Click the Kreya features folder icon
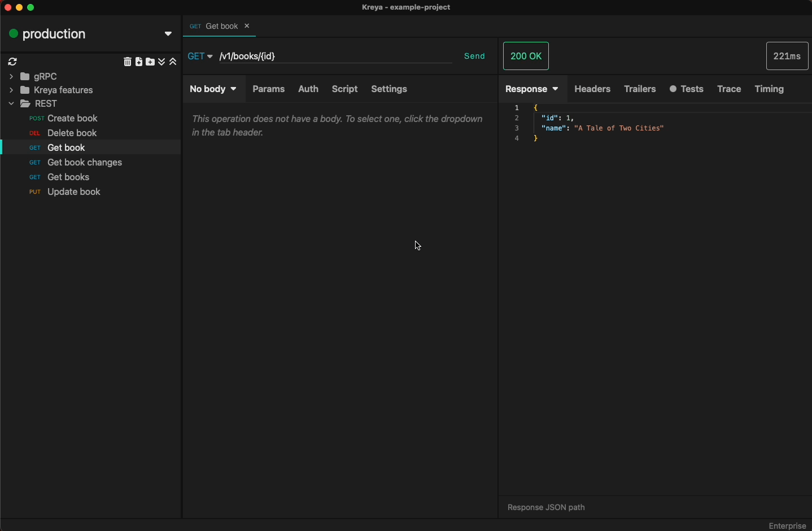Viewport: 812px width, 531px height. pos(25,90)
